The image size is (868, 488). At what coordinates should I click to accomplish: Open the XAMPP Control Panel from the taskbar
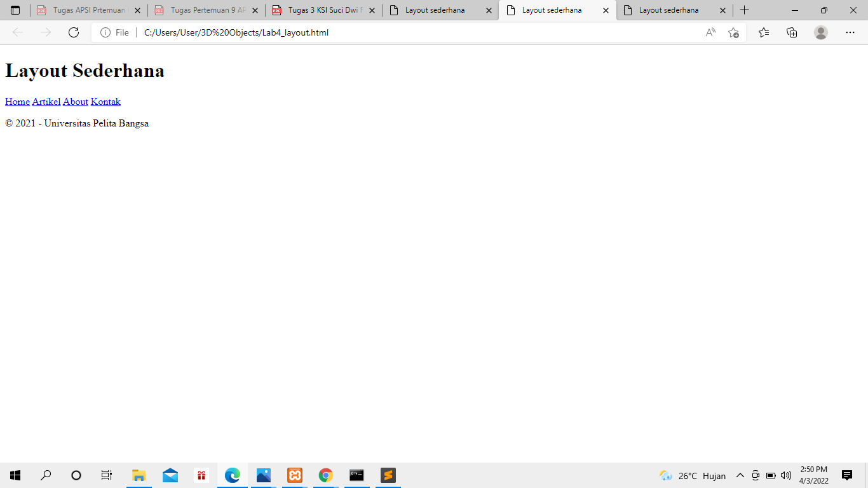294,475
